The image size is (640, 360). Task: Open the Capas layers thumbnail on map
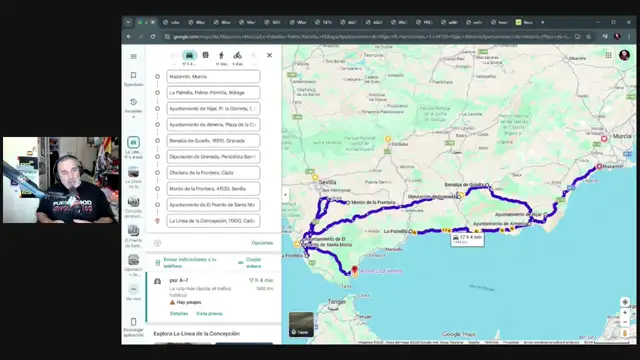301,324
